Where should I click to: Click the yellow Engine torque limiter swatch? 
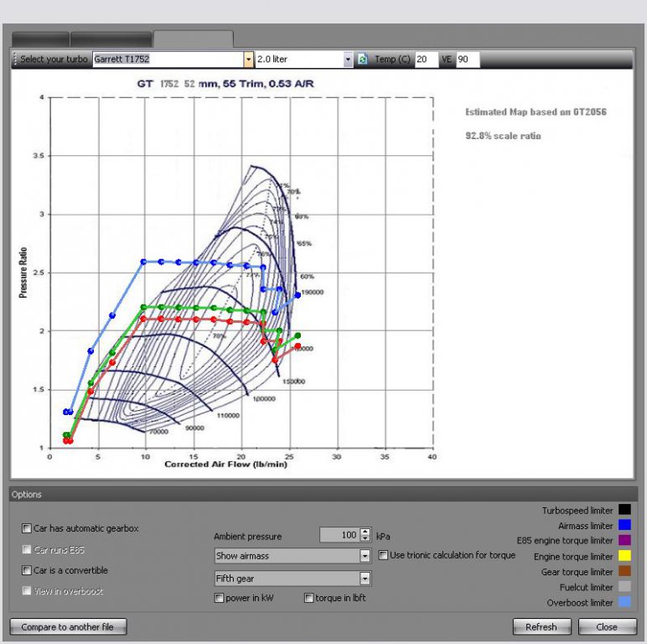(x=624, y=556)
